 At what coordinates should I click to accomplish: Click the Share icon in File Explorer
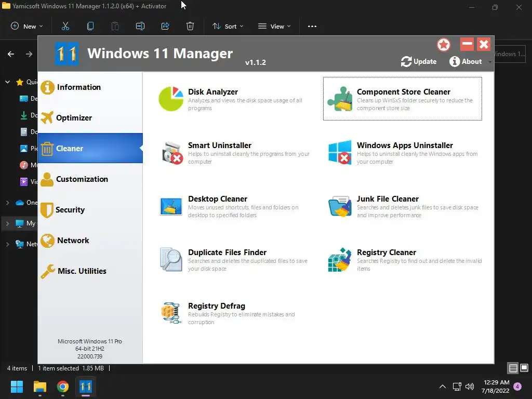165,26
